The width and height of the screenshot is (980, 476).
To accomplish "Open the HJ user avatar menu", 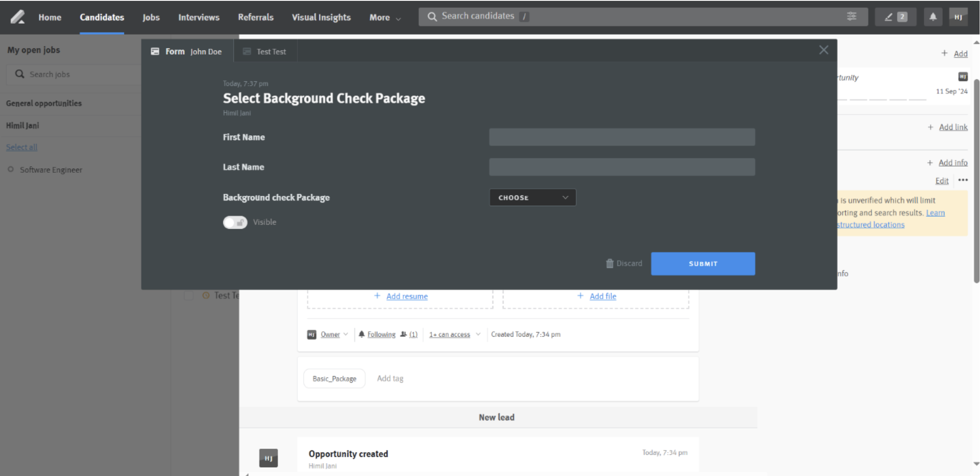I will (x=958, y=17).
